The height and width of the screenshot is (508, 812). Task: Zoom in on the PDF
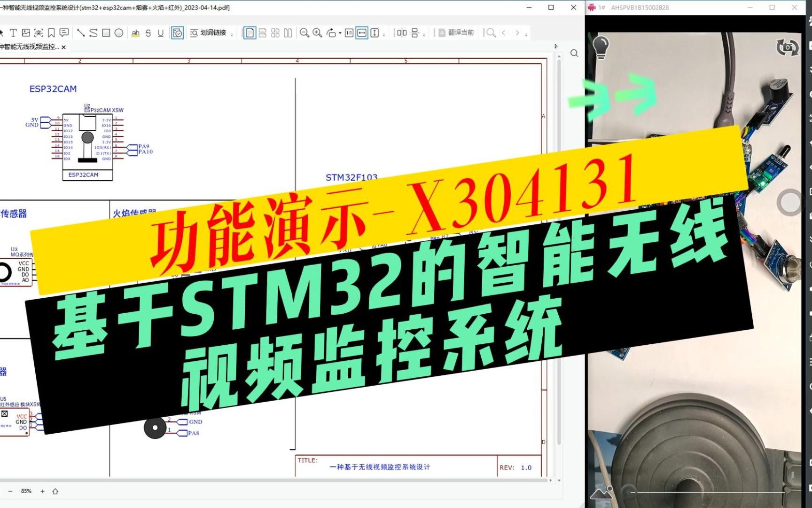click(x=317, y=33)
